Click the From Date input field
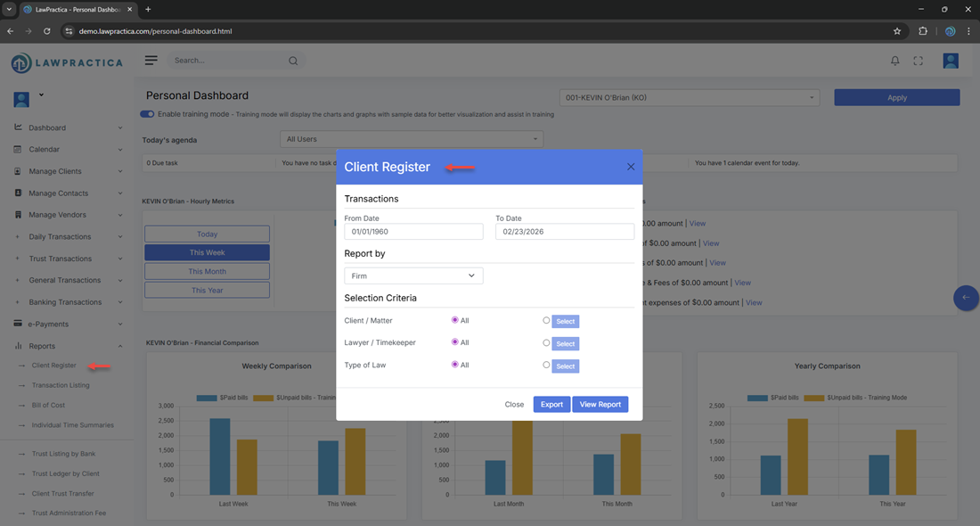980x526 pixels. pyautogui.click(x=413, y=232)
